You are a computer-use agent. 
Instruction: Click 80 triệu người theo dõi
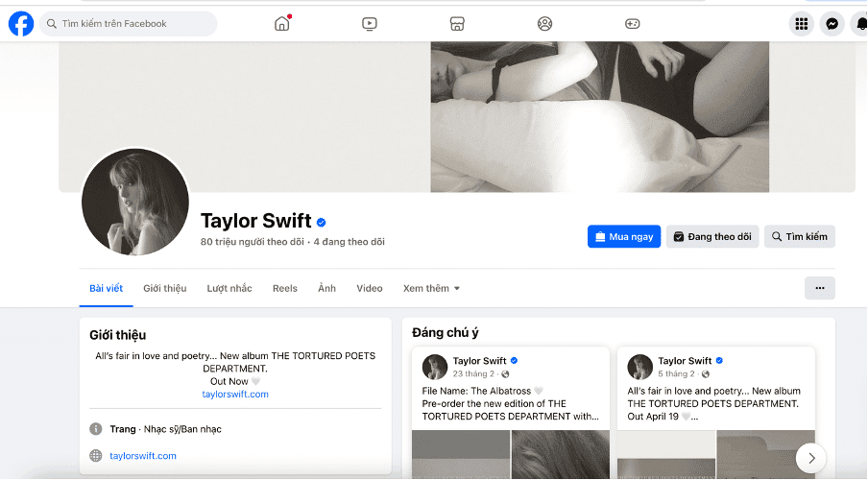coord(253,242)
